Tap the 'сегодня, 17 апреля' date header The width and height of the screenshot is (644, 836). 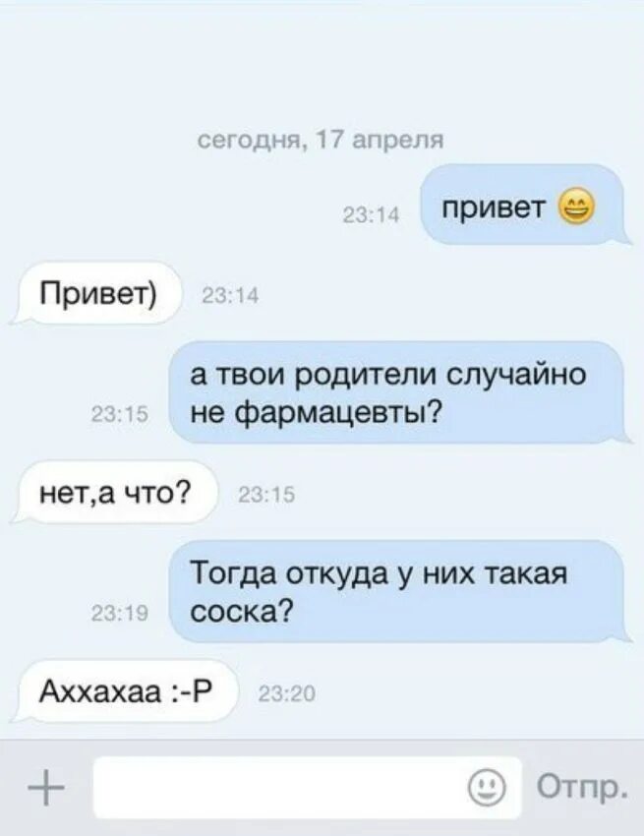tap(321, 141)
